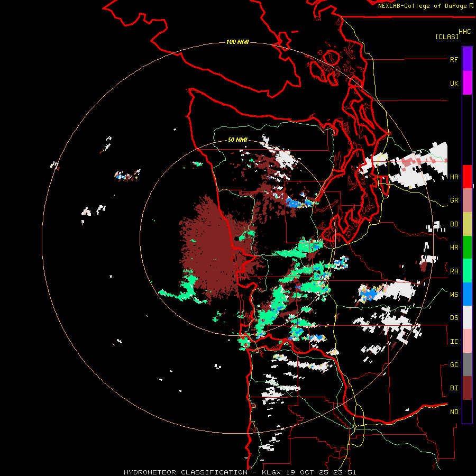Click the BI legend label
The image size is (476, 476).
pyautogui.click(x=454, y=388)
